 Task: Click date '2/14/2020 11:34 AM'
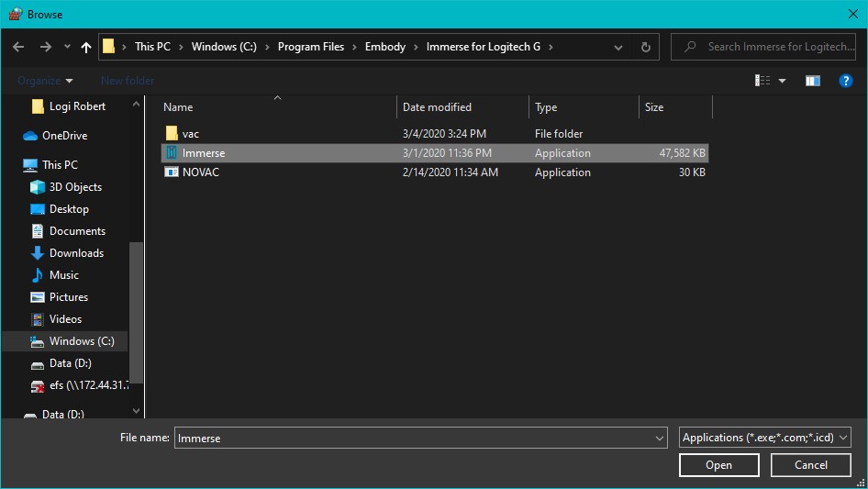pos(450,172)
